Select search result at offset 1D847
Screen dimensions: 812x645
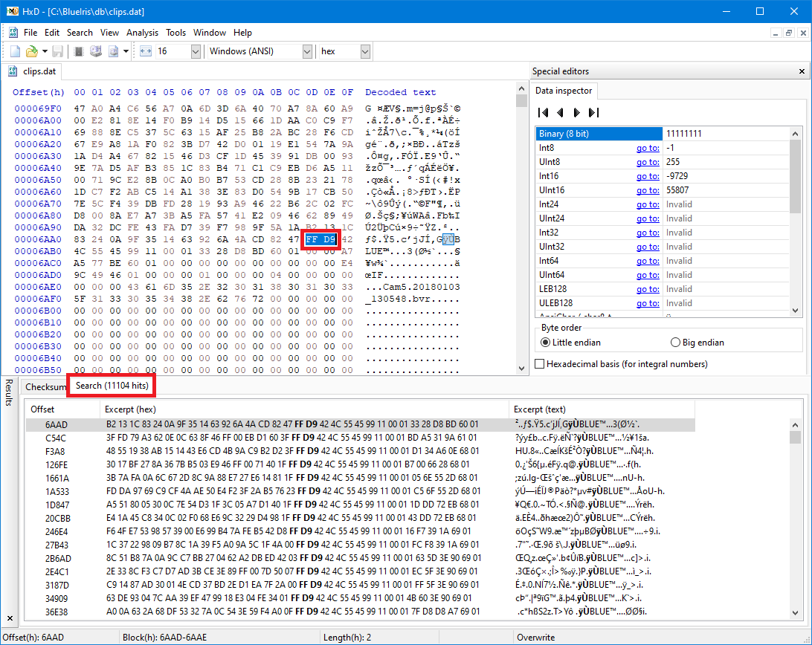point(361,505)
